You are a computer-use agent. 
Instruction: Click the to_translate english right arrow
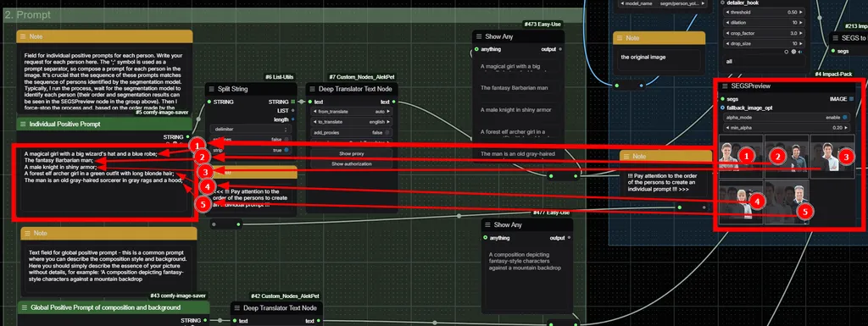tap(388, 122)
